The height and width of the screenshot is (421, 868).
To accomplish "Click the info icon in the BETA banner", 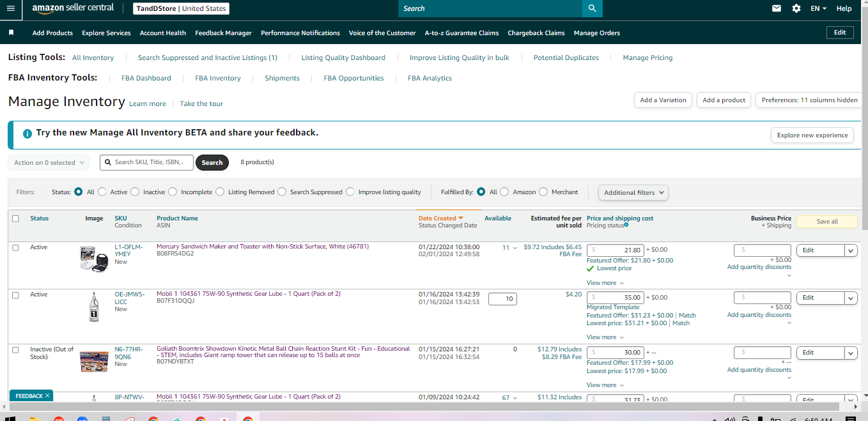I will coord(27,134).
